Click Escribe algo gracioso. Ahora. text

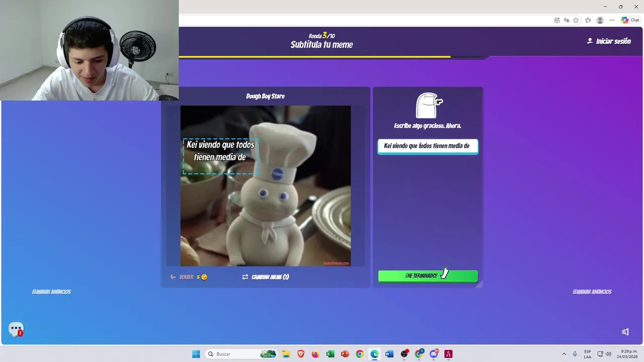(x=428, y=126)
